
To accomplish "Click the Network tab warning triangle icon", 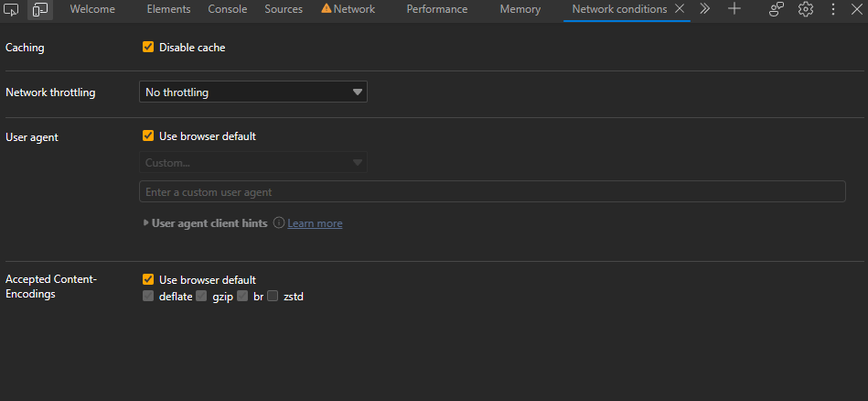I will click(x=326, y=9).
